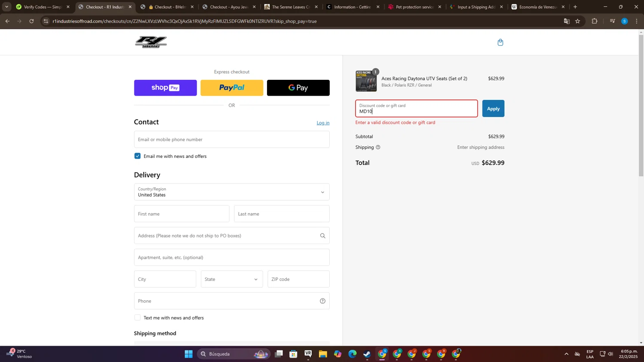Open the browser extensions puzzle icon
The image size is (644, 362).
[594, 21]
